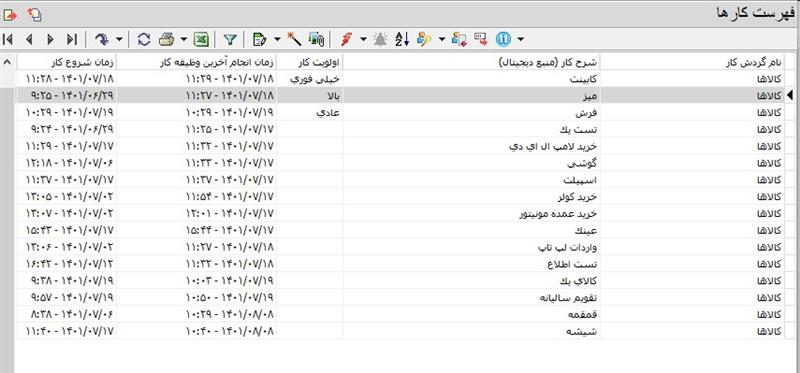Select the اسپيلت task row
Image resolution: width=800 pixels, height=373 pixels.
400,180
